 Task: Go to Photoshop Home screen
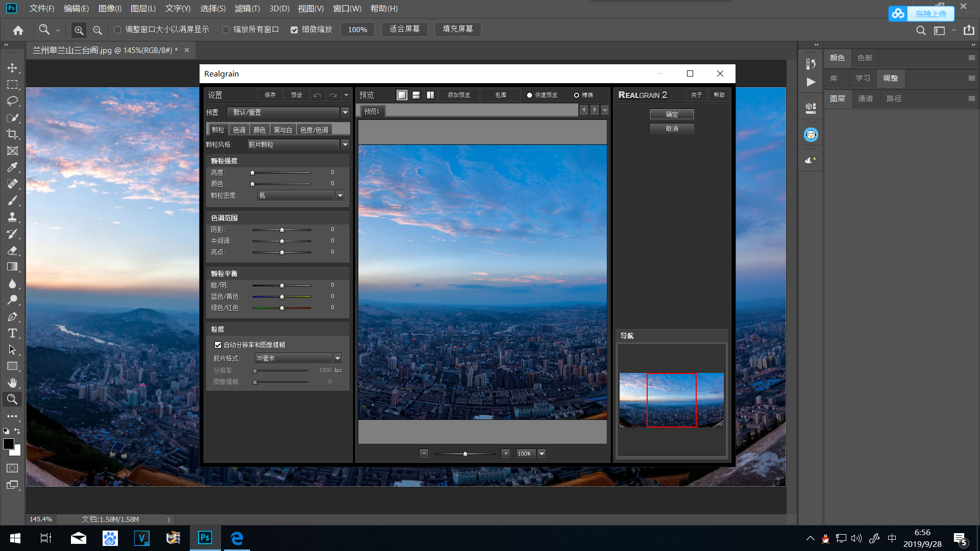coord(18,30)
